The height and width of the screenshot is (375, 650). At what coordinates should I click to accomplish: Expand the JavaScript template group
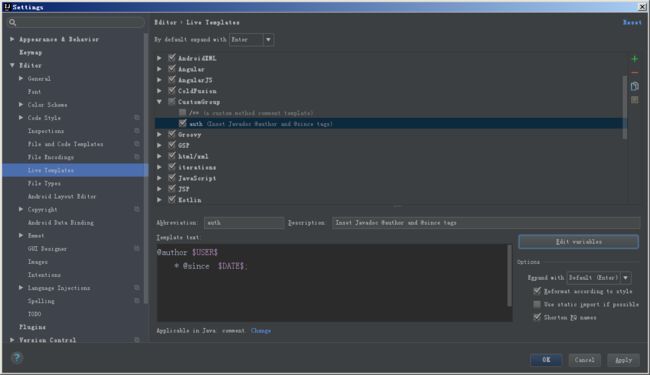coord(160,178)
